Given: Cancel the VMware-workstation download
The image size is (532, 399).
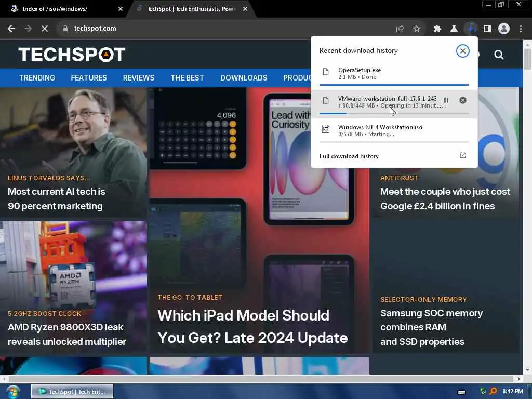Looking at the screenshot, I should pyautogui.click(x=463, y=100).
